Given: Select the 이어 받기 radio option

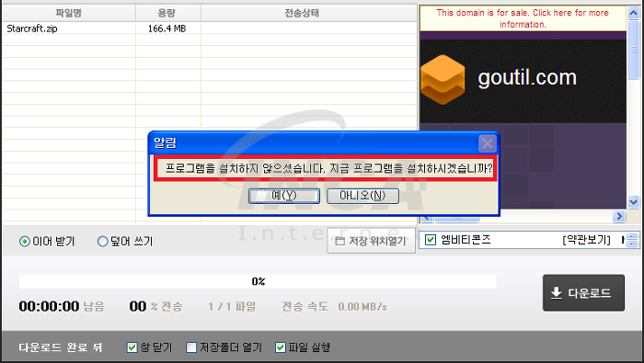Looking at the screenshot, I should pos(25,242).
